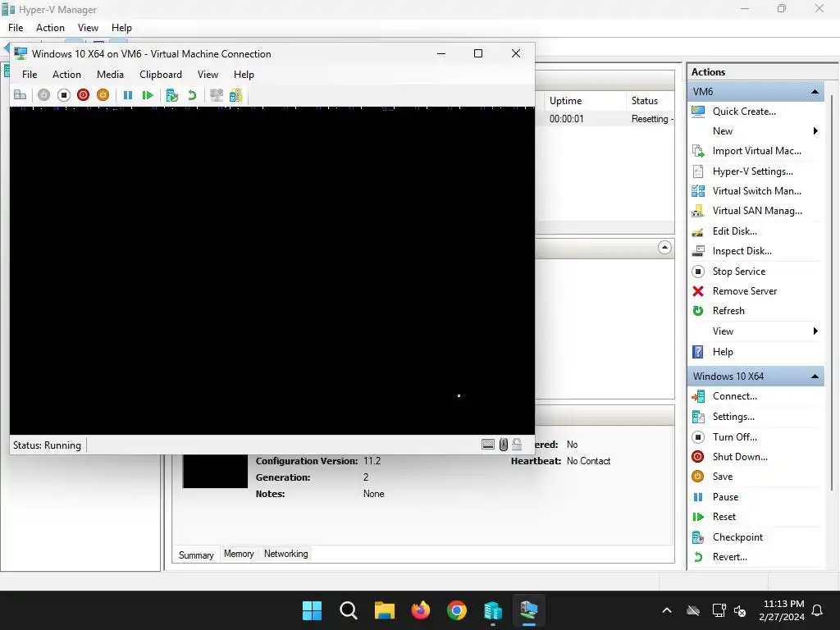This screenshot has height=630, width=840.
Task: Switch to the Summary tab
Action: (x=196, y=555)
